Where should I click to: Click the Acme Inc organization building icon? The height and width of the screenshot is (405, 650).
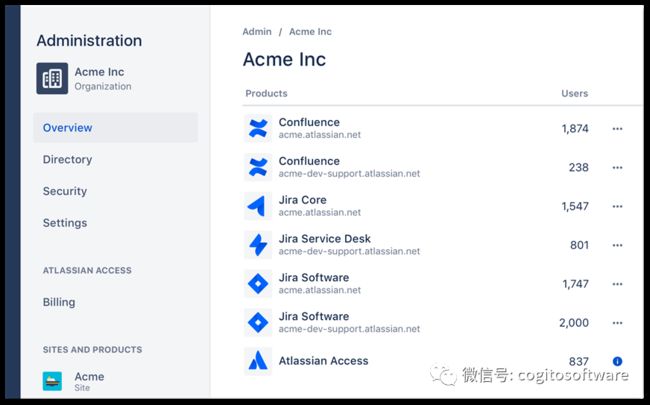tap(52, 78)
